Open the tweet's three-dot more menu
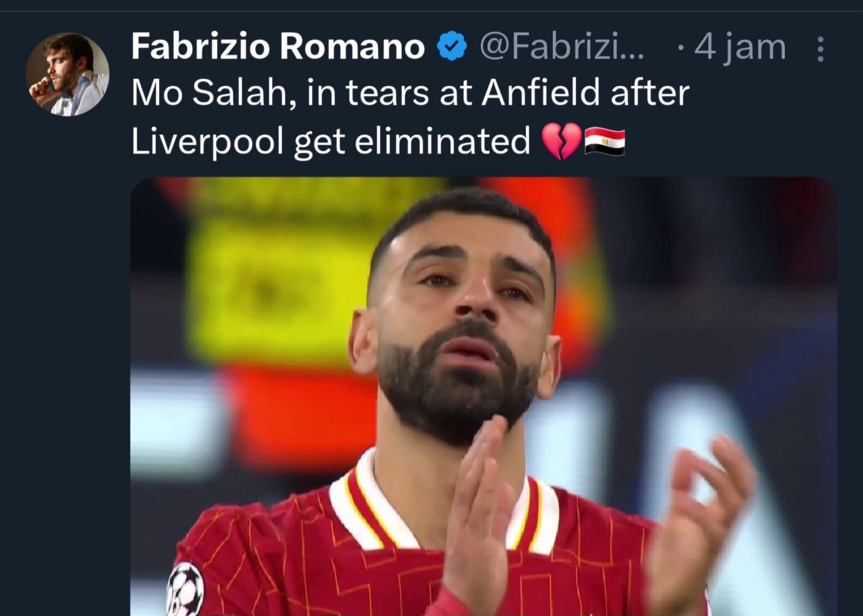This screenshot has width=863, height=616. tap(820, 49)
